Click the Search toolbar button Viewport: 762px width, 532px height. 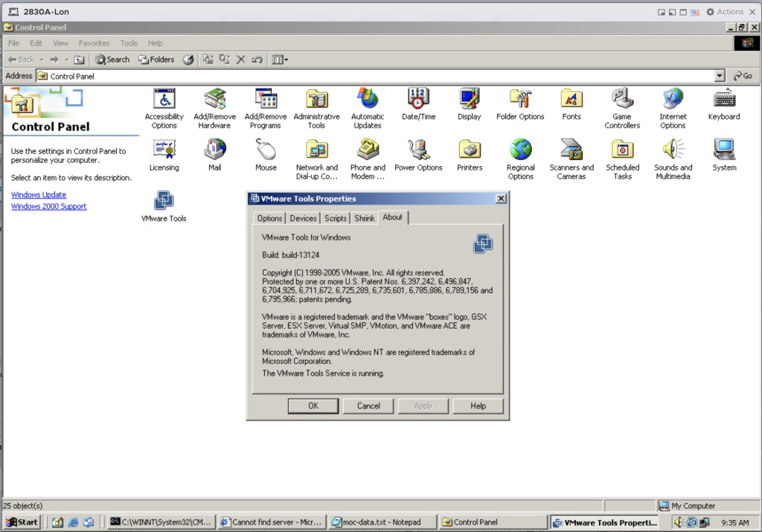point(112,60)
